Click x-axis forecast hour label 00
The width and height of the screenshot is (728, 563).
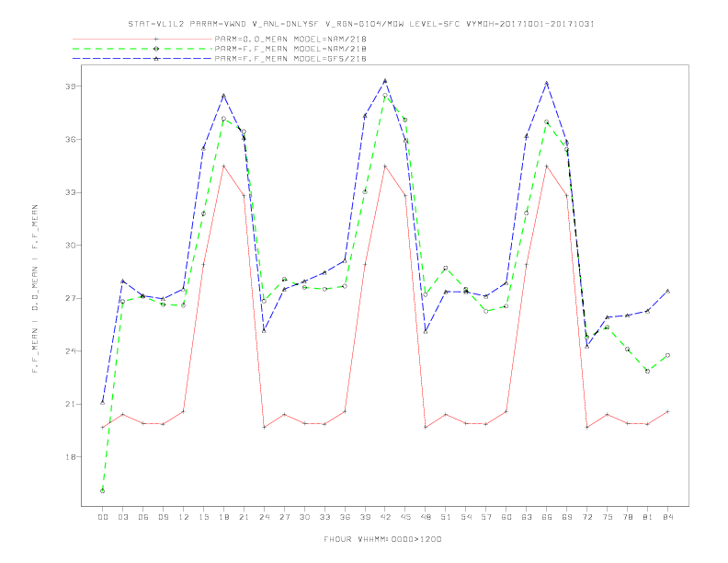click(103, 517)
